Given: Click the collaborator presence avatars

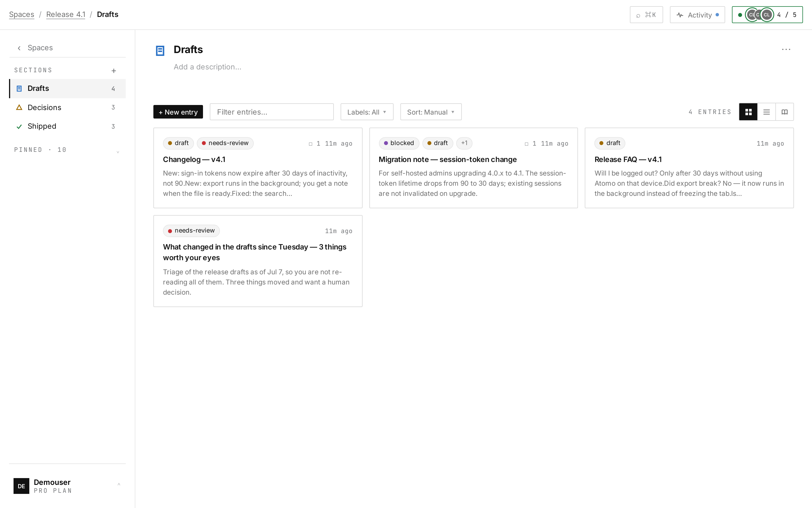Looking at the screenshot, I should point(759,15).
